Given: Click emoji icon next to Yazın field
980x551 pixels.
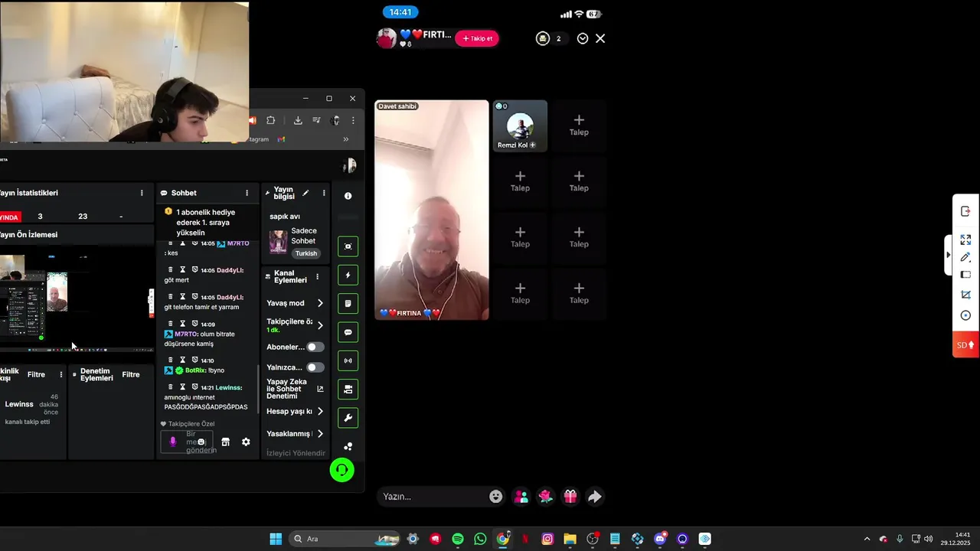Looking at the screenshot, I should (496, 497).
